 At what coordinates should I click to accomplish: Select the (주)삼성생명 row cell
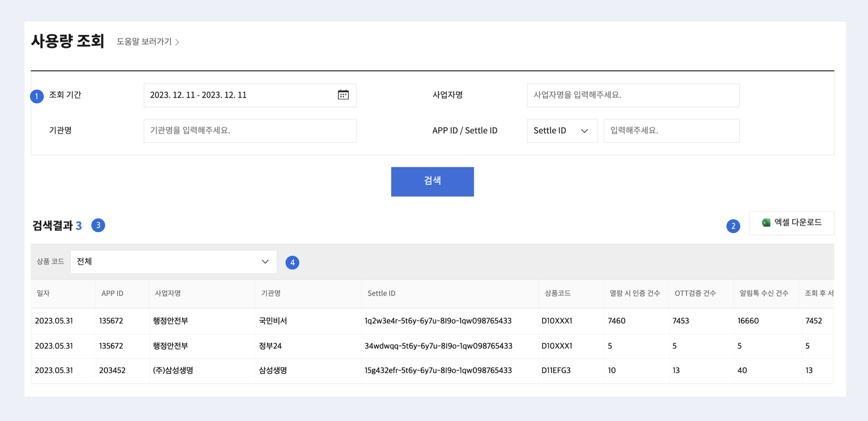(x=173, y=371)
